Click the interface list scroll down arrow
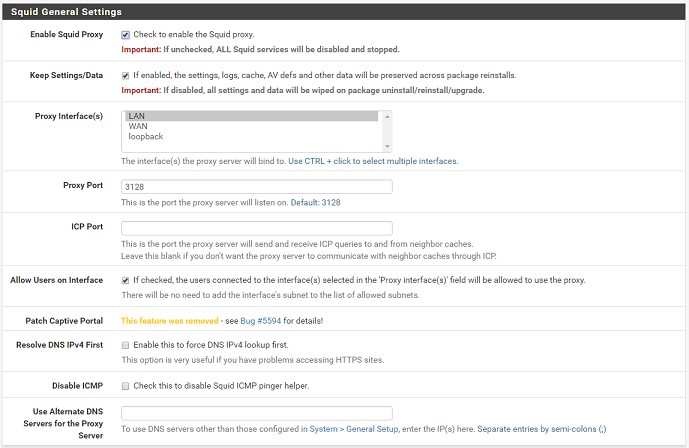 (387, 146)
